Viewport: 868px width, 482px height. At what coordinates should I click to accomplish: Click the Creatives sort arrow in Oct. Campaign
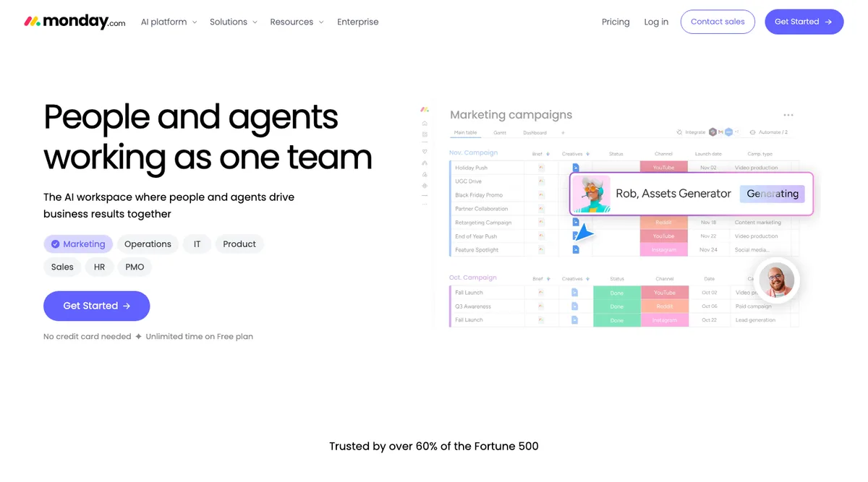587,279
